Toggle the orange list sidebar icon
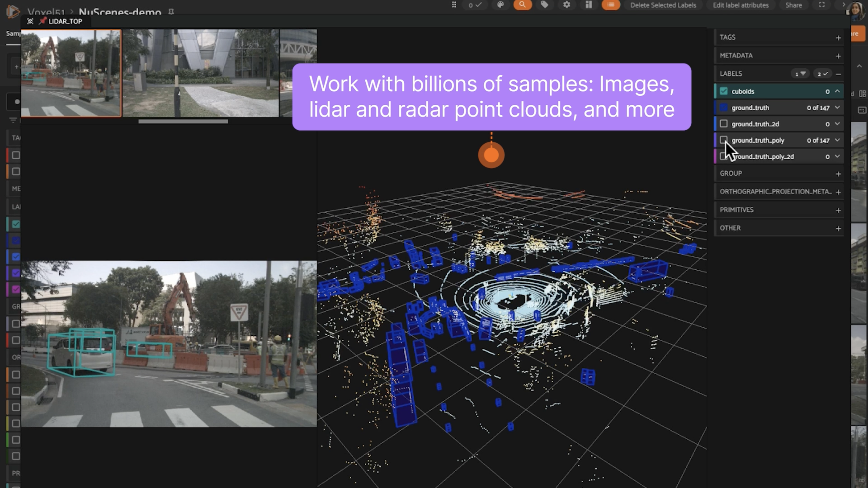The width and height of the screenshot is (868, 488). 611,5
